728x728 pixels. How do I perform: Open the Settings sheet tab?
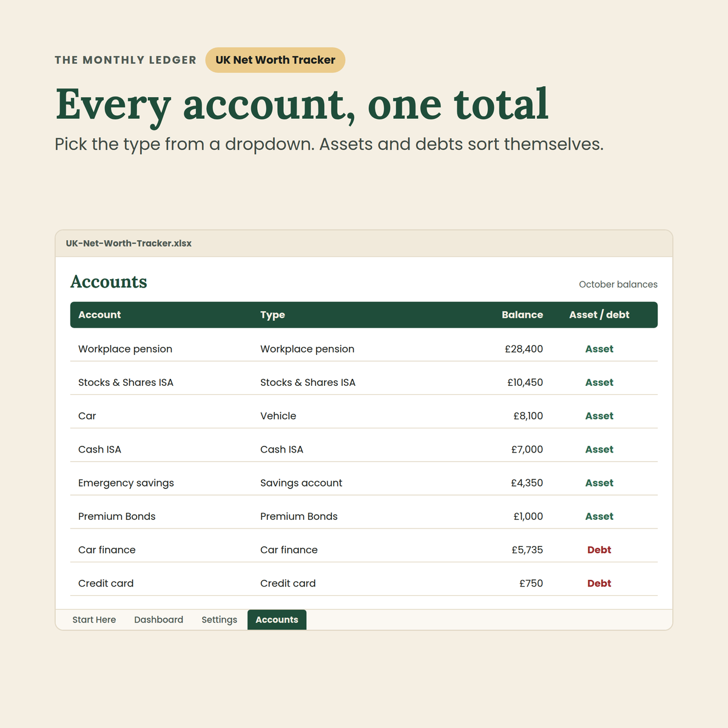pos(219,619)
